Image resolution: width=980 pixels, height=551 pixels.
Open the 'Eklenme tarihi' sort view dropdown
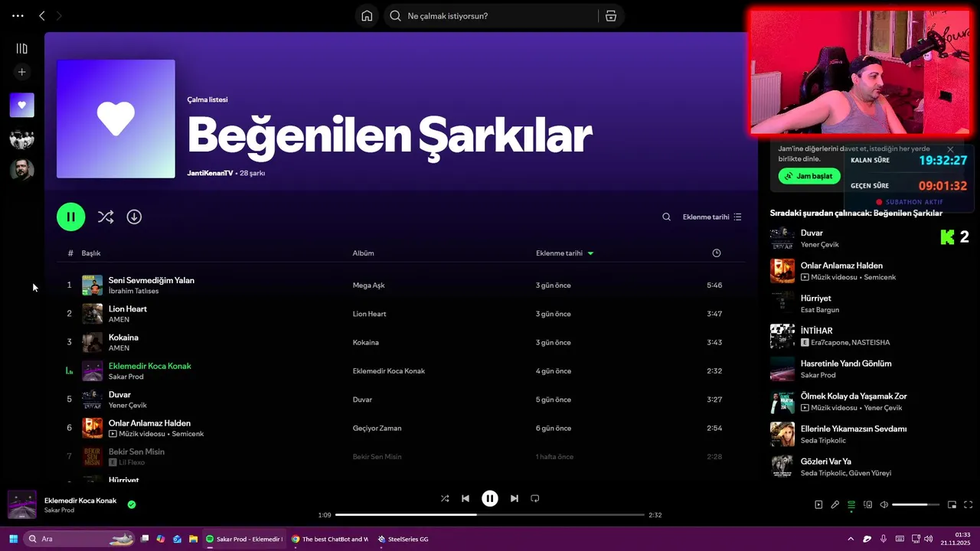point(712,217)
